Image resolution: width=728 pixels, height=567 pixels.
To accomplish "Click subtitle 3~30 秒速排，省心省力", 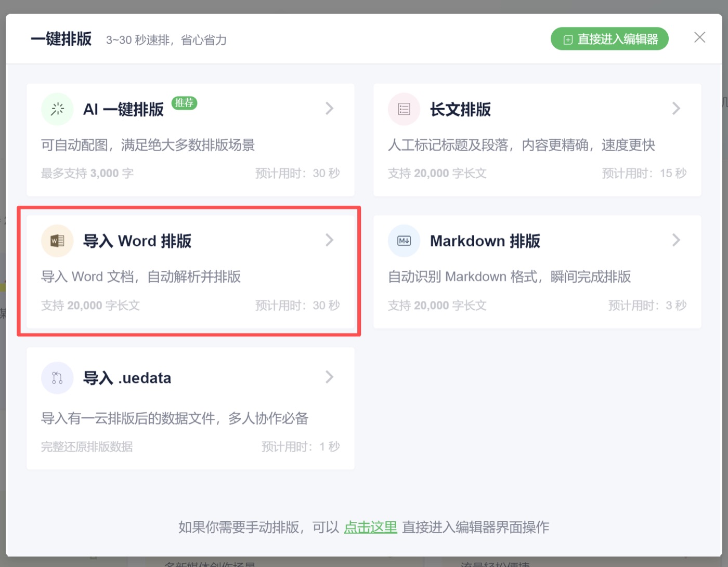I will (166, 40).
